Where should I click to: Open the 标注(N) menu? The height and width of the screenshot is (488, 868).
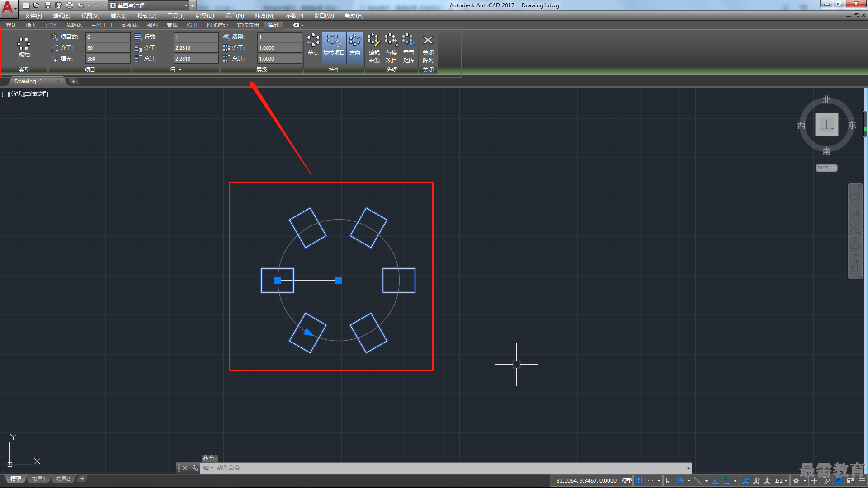pos(234,16)
